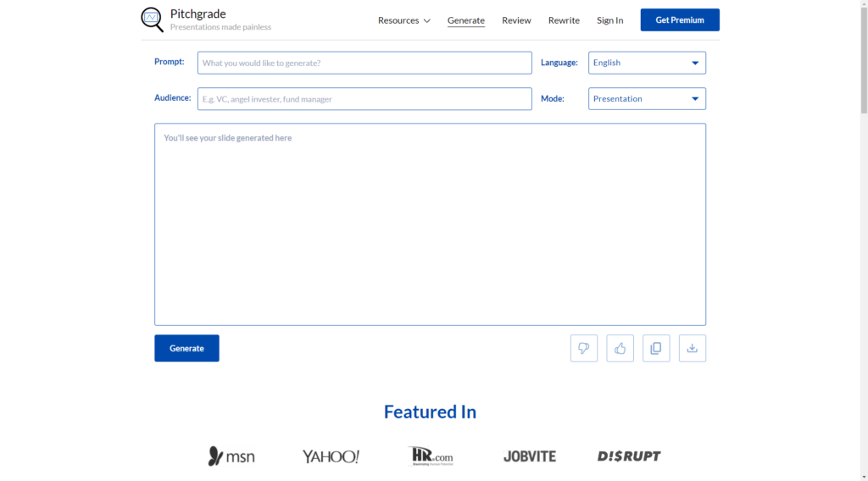Open the Language dropdown set to English
The height and width of the screenshot is (481, 868).
pyautogui.click(x=647, y=63)
